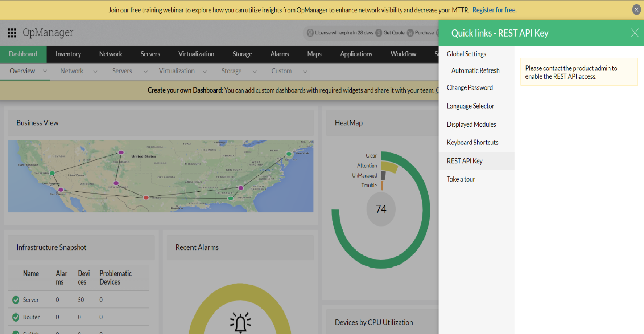Click the alarm bell icon in Recent Alarms

[240, 322]
